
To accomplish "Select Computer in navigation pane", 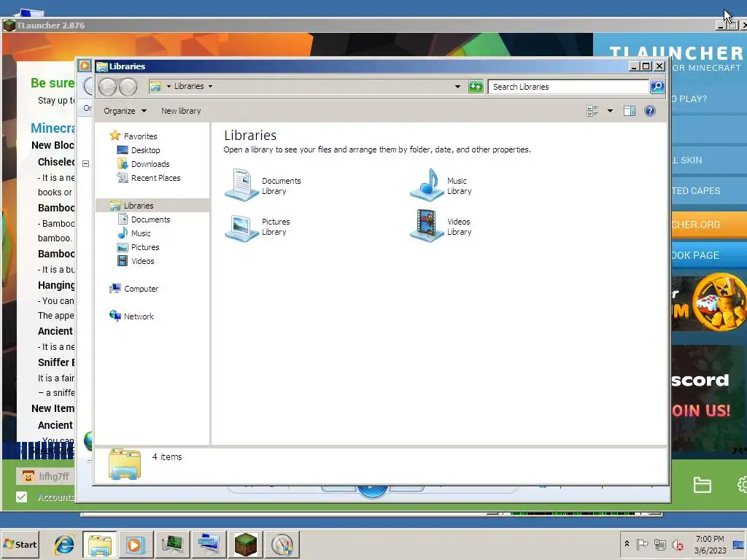I will (x=141, y=289).
